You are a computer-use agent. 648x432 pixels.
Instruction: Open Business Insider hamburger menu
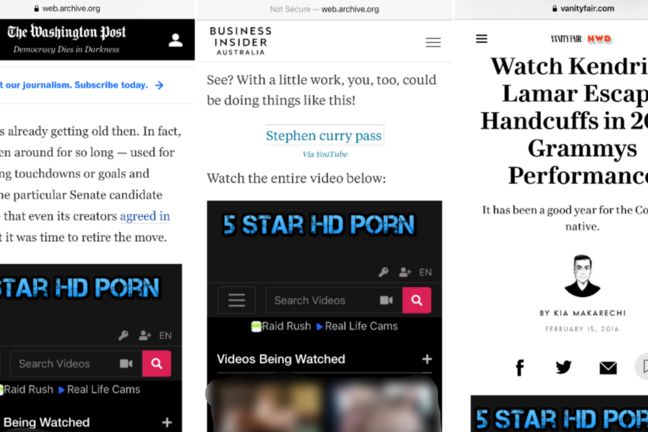coord(433,42)
